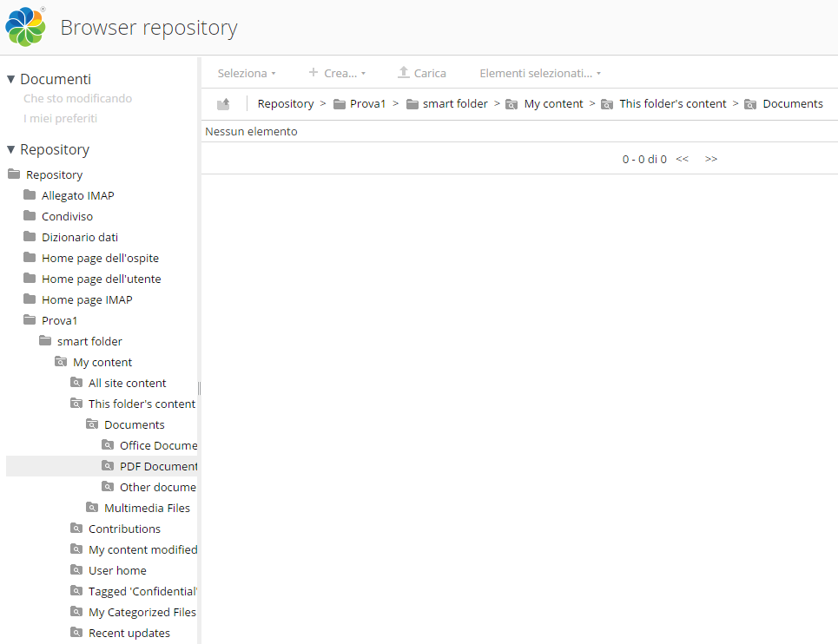838x644 pixels.
Task: Click the Carica upload button
Action: coord(422,73)
